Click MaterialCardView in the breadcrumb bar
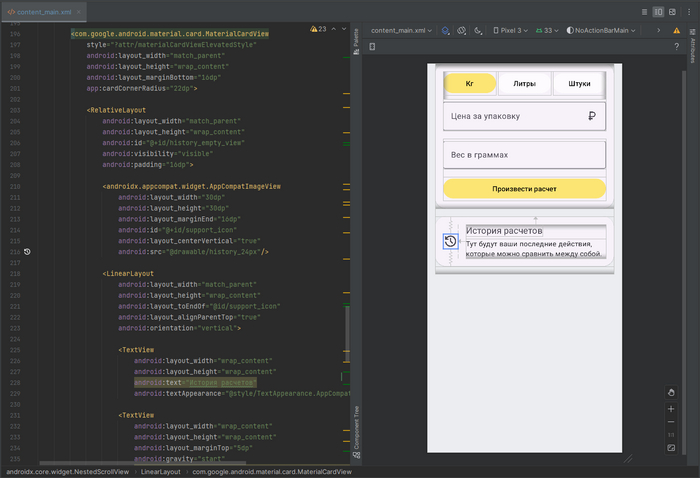The width and height of the screenshot is (700, 478). pyautogui.click(x=271, y=471)
